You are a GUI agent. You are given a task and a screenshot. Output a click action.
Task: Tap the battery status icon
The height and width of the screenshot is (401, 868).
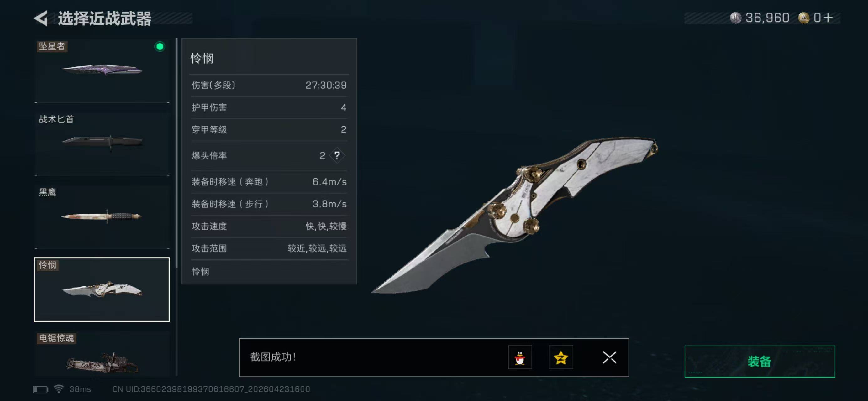(x=40, y=389)
